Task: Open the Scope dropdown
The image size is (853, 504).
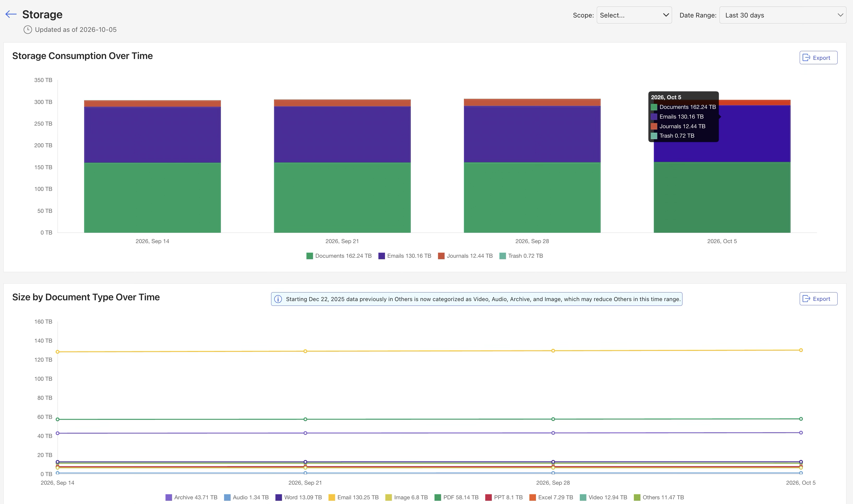Action: (634, 15)
